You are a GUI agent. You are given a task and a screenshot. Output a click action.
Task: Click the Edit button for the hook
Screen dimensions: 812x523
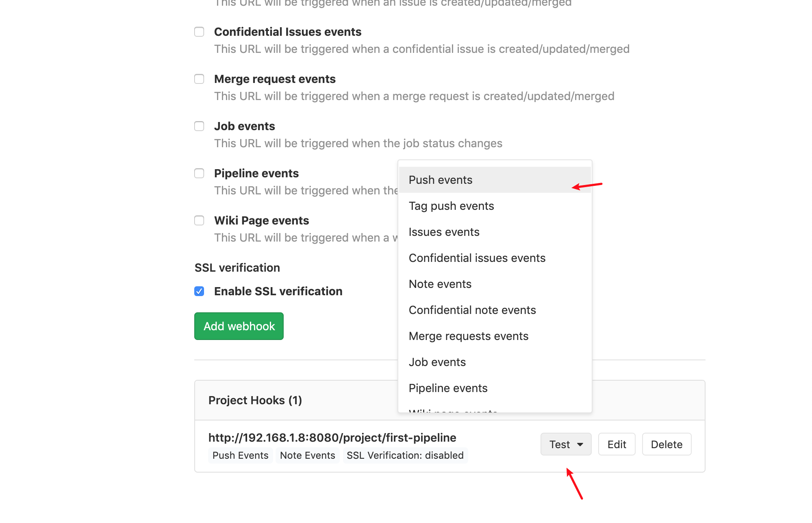tap(617, 444)
